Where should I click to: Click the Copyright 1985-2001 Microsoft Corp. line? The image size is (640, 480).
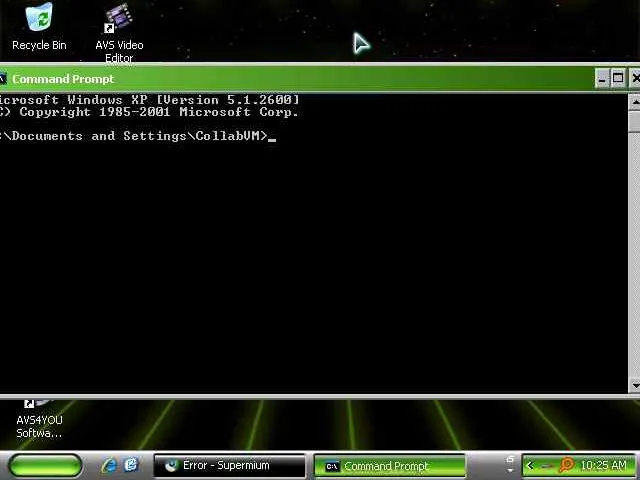(149, 112)
